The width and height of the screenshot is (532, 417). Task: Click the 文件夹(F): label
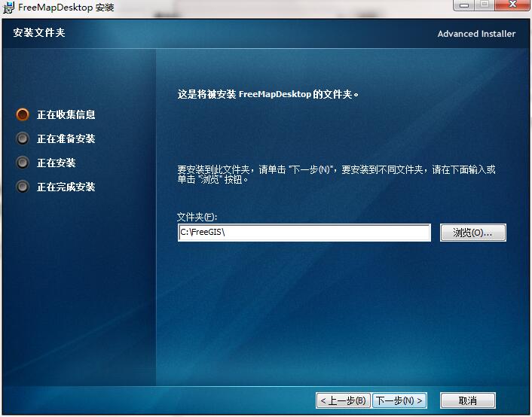[x=197, y=217]
